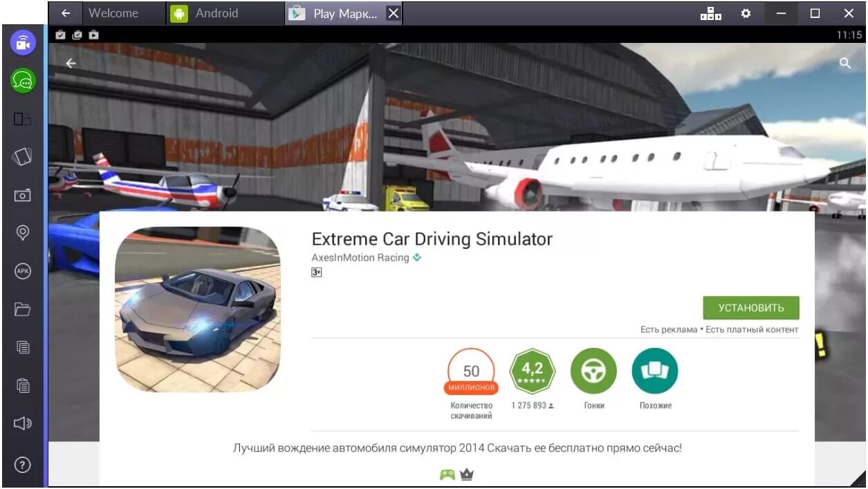This screenshot has height=489, width=868.
Task: Click the verified developer badge
Action: (x=417, y=257)
